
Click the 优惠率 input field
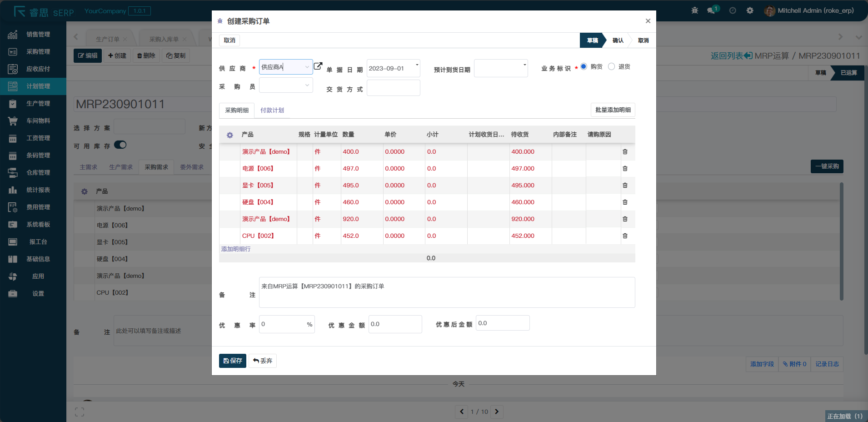pyautogui.click(x=282, y=324)
